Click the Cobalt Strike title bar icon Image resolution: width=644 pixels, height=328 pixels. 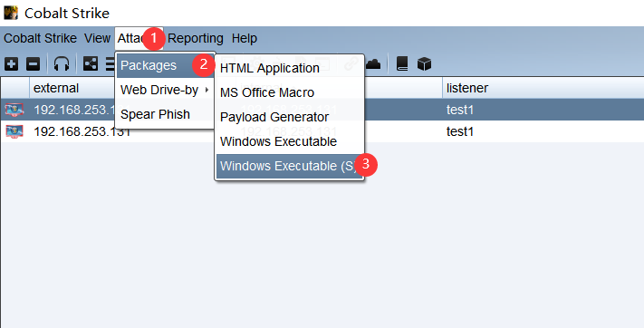coord(11,13)
